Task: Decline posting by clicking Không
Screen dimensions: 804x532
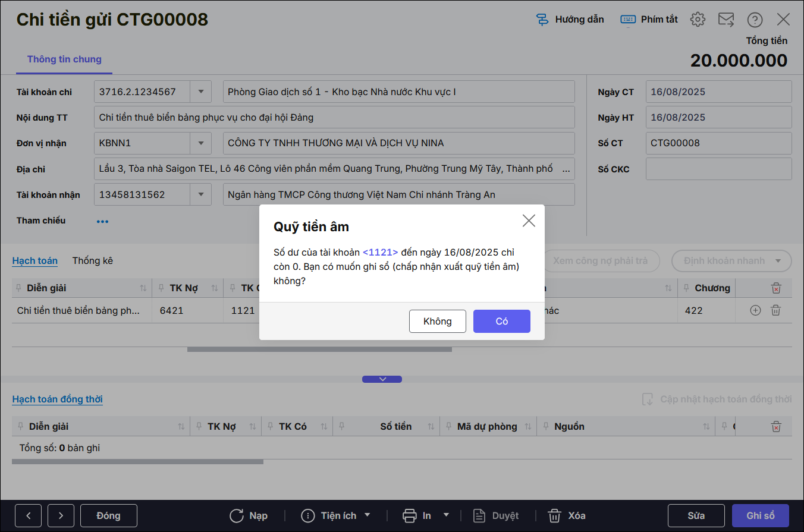Action: [x=438, y=322]
